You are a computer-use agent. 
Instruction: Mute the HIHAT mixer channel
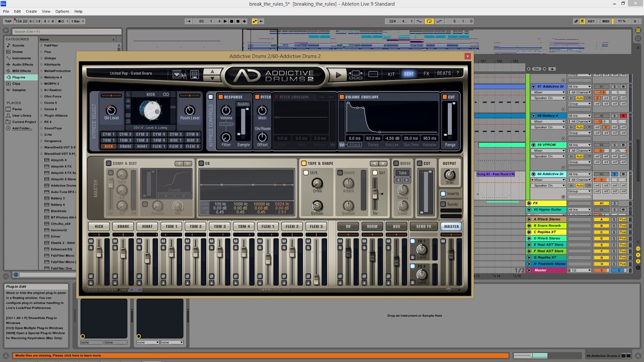pos(139,241)
